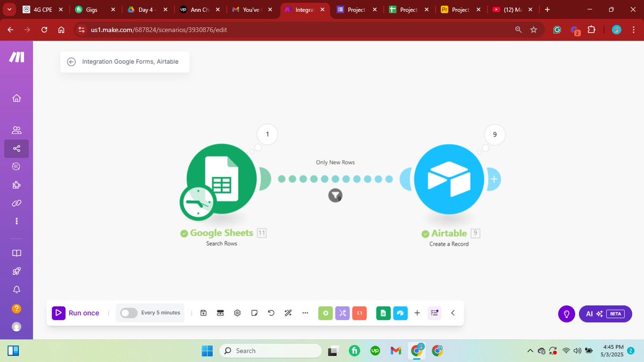
Task: Open the filter funnel on the route
Action: point(335,195)
